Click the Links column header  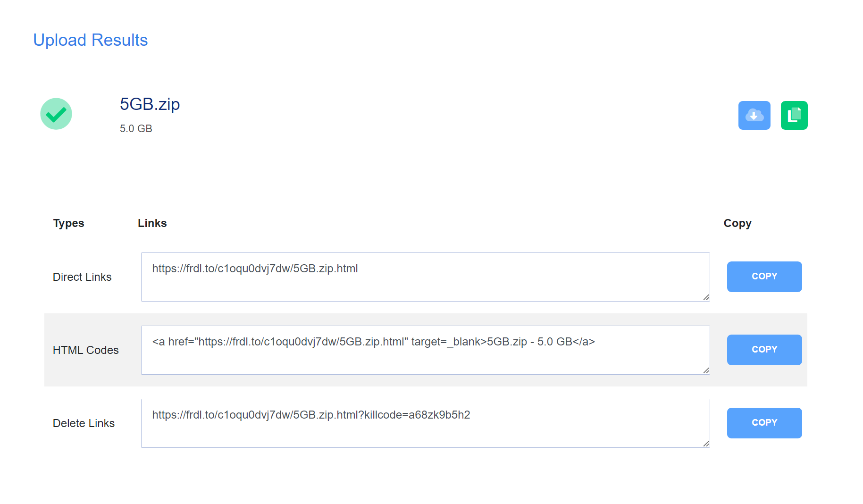coord(152,223)
